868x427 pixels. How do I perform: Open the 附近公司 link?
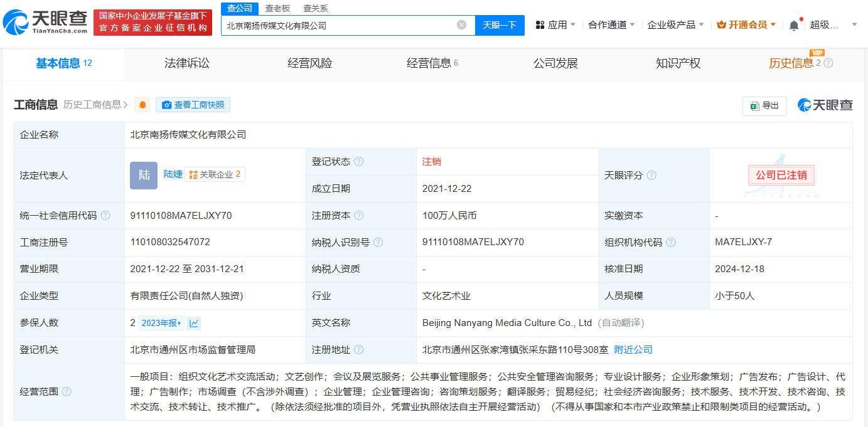633,349
